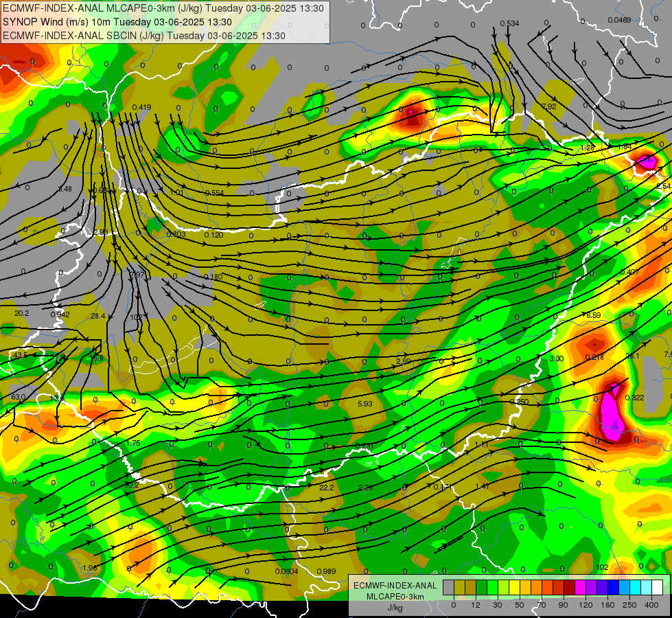
Task: Click the magenta swatch in the legend
Action: click(580, 587)
